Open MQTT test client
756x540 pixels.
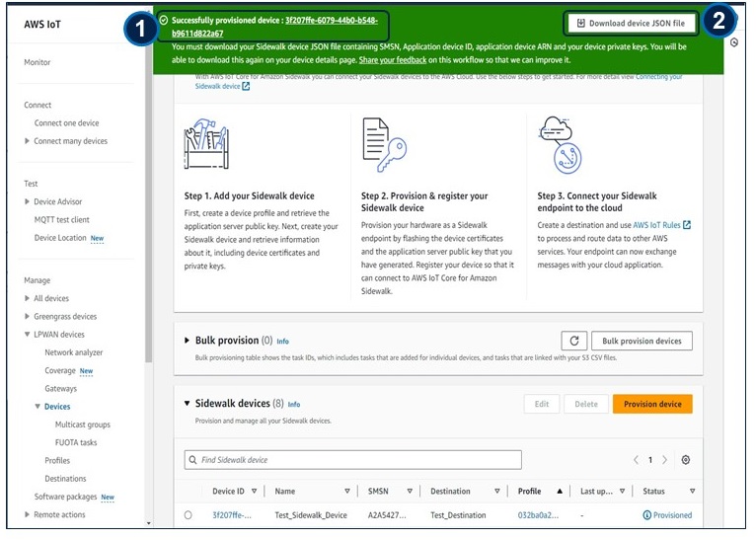click(62, 220)
